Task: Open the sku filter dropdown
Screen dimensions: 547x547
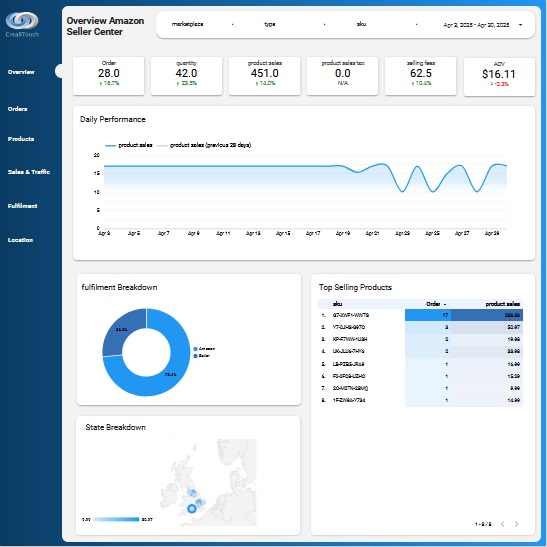Action: 387,24
